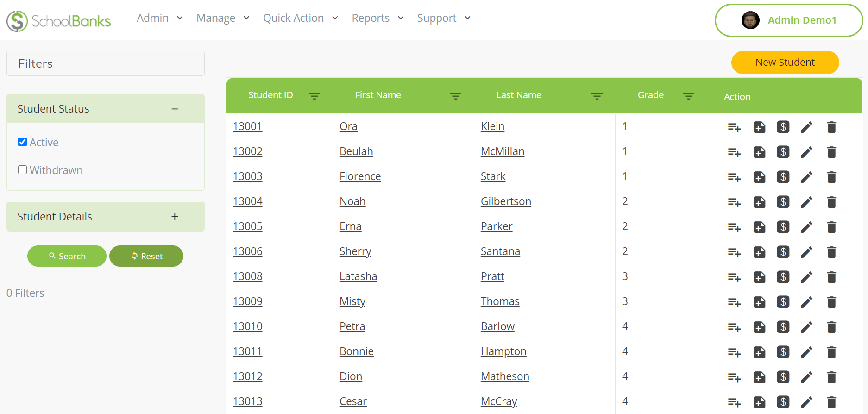Open add-to-list icon for Noah Gilbertson

734,202
